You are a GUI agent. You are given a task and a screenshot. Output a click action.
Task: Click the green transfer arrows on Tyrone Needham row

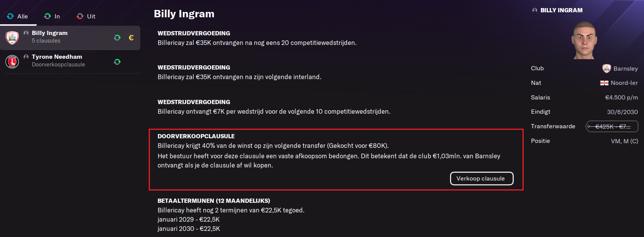pos(117,61)
